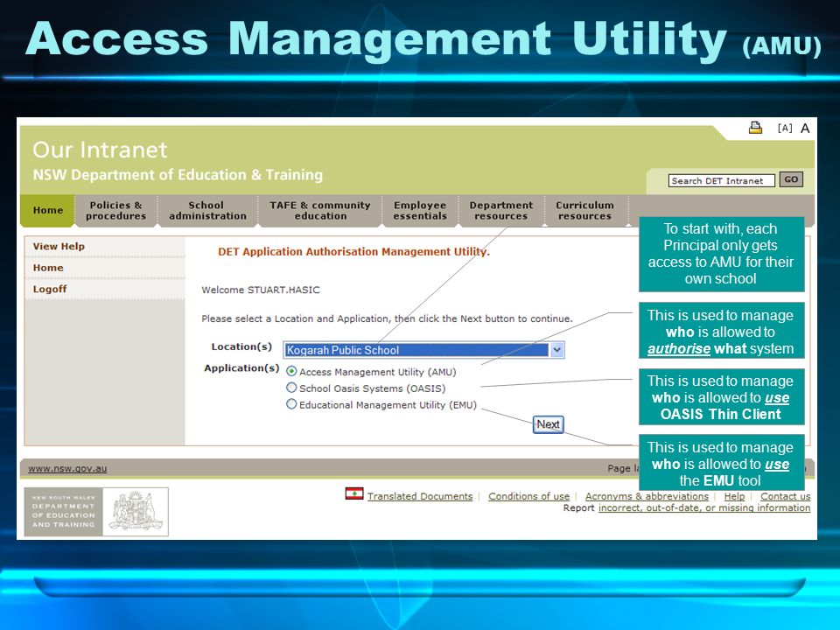Viewport: 840px width, 630px height.
Task: Open Conditions of use link
Action: pos(528,496)
